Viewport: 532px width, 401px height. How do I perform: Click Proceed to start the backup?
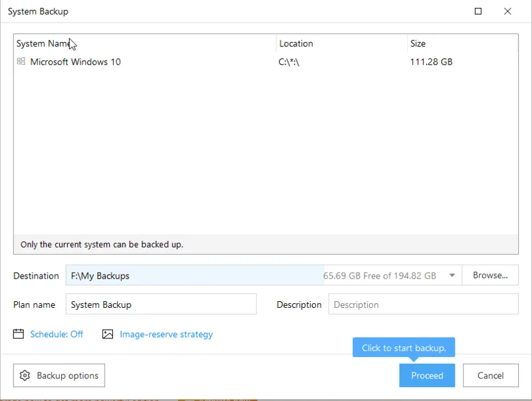point(427,376)
